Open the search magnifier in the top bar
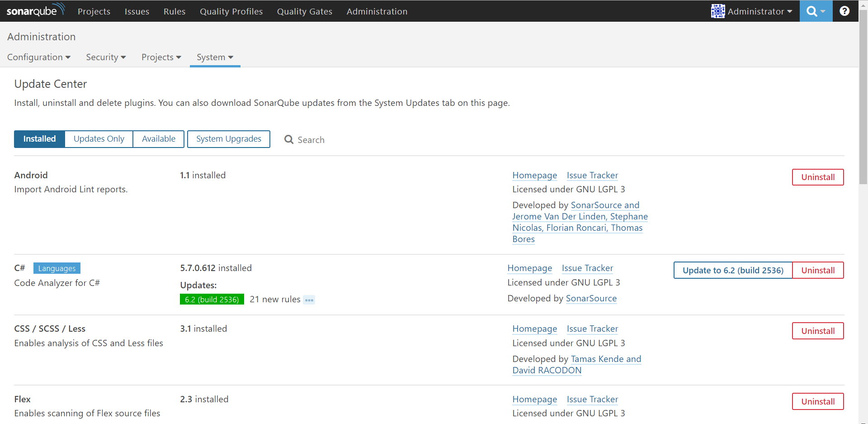This screenshot has width=868, height=424. (x=816, y=11)
